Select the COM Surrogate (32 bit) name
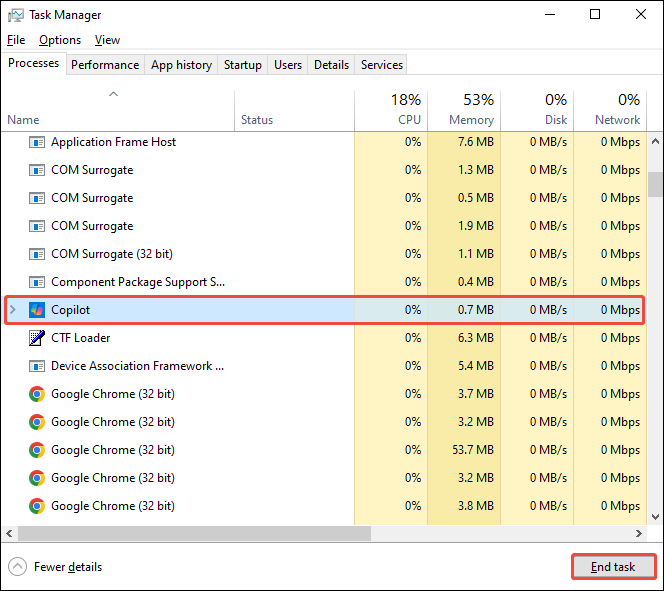Viewport: 664px width, 591px height. (x=112, y=254)
